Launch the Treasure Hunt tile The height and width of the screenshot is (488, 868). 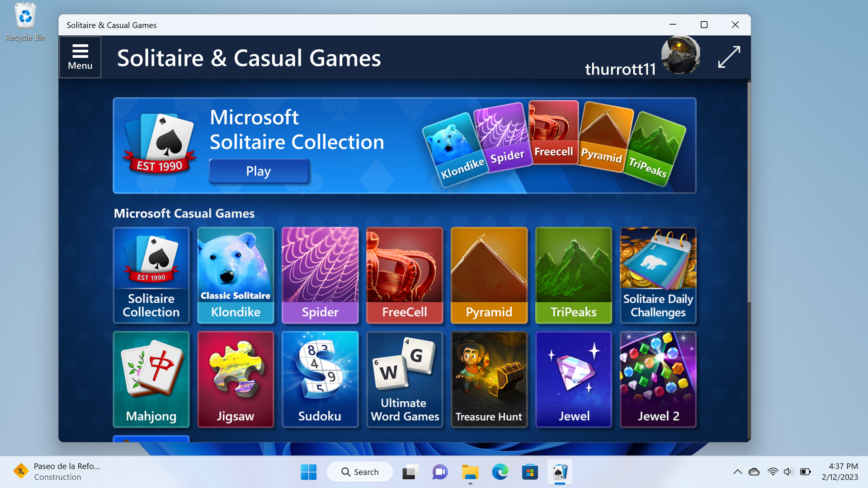(x=489, y=380)
